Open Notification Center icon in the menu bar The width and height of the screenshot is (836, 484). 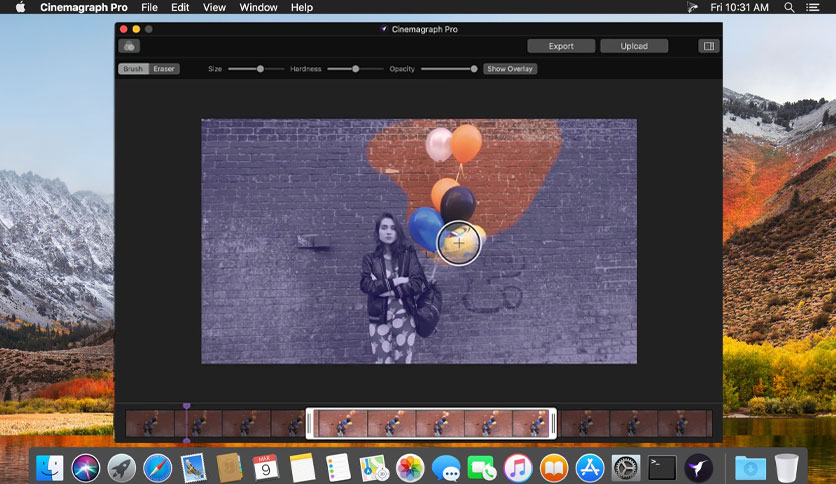point(813,7)
